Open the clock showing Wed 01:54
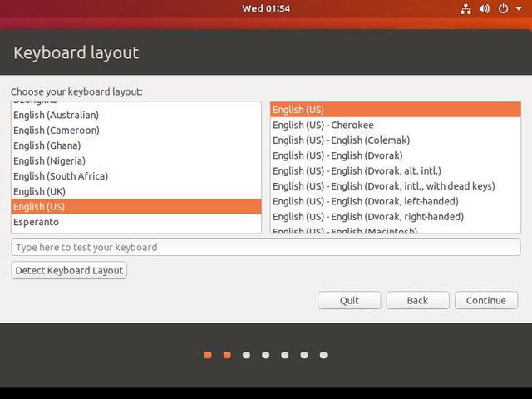 point(266,8)
